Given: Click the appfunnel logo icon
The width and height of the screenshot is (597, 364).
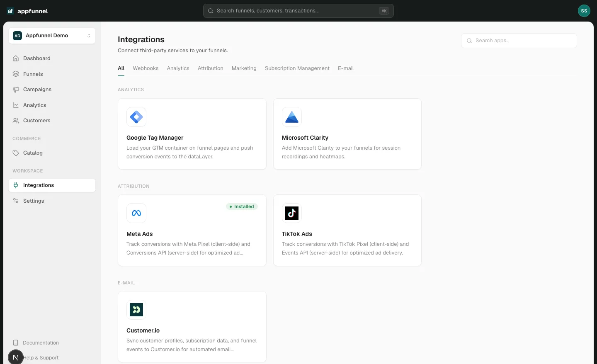Looking at the screenshot, I should coord(10,11).
